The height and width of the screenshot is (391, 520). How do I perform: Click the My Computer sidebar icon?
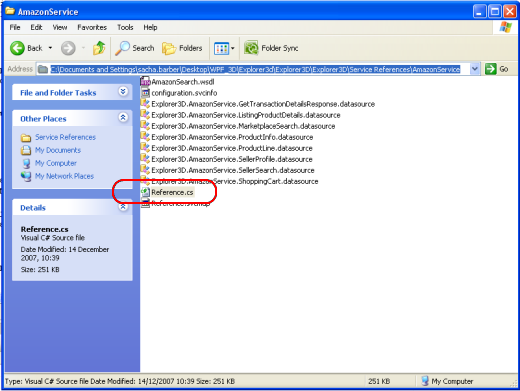pyautogui.click(x=26, y=163)
